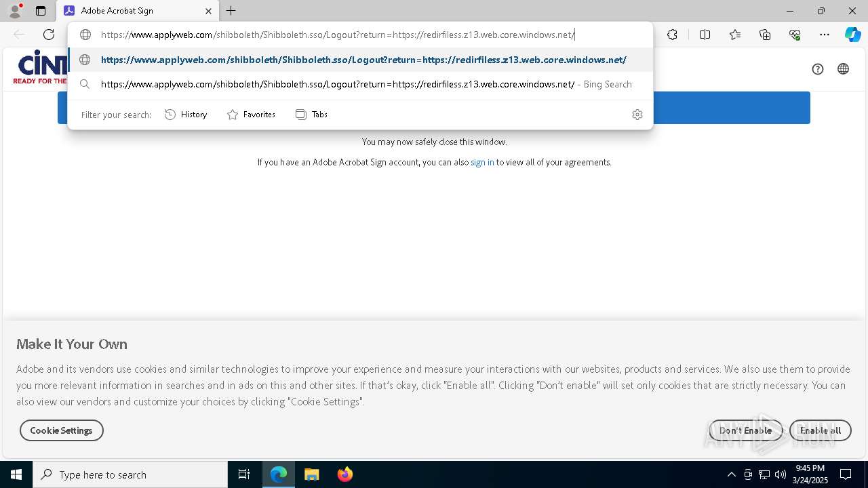Click inside the address bar URL

tap(338, 35)
